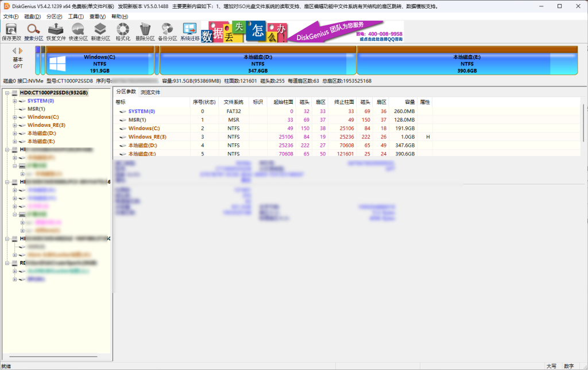Click the partition table's vertical scrollbar

583,123
